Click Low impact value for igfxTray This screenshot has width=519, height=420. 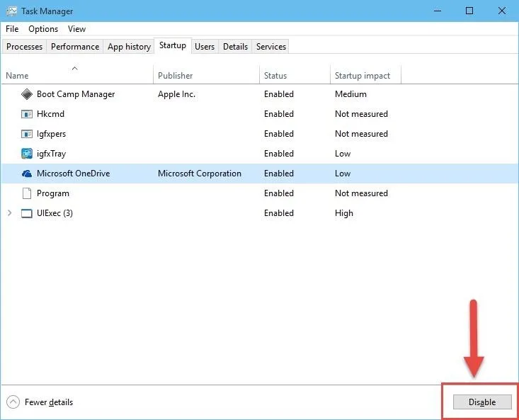coord(343,154)
